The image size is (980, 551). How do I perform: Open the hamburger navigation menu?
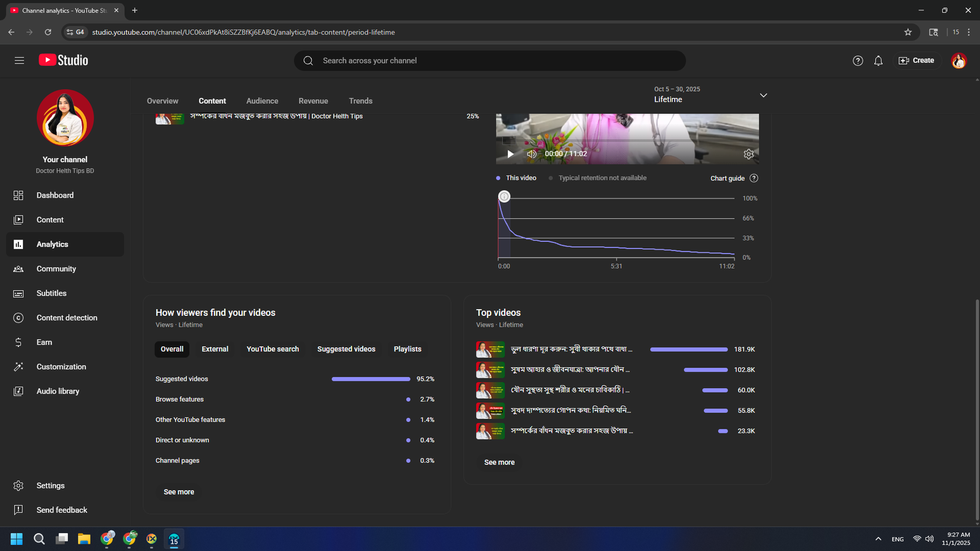(19, 61)
